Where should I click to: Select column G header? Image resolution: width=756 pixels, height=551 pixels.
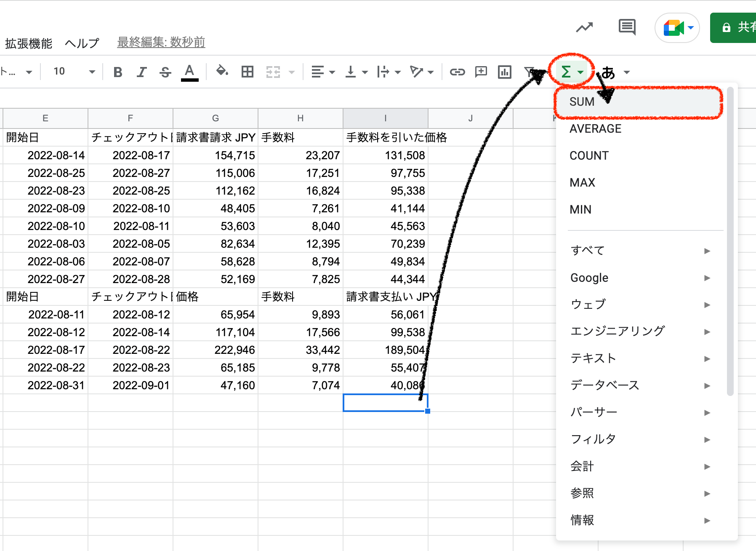pyautogui.click(x=216, y=118)
